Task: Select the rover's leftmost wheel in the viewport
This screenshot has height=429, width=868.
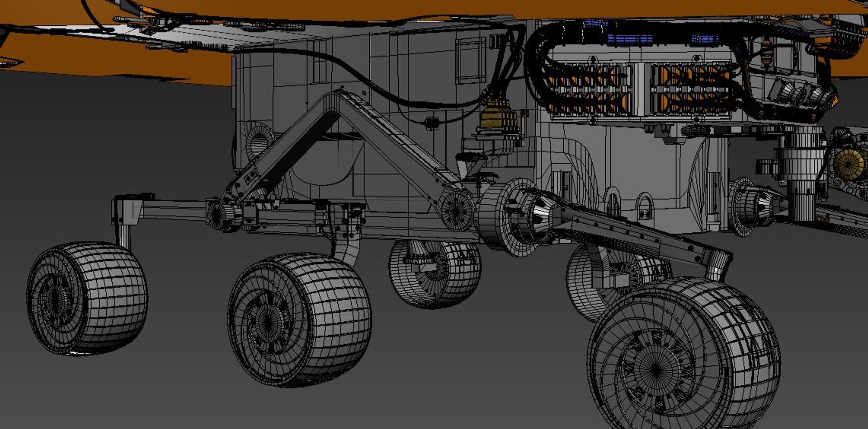Action: [87, 298]
